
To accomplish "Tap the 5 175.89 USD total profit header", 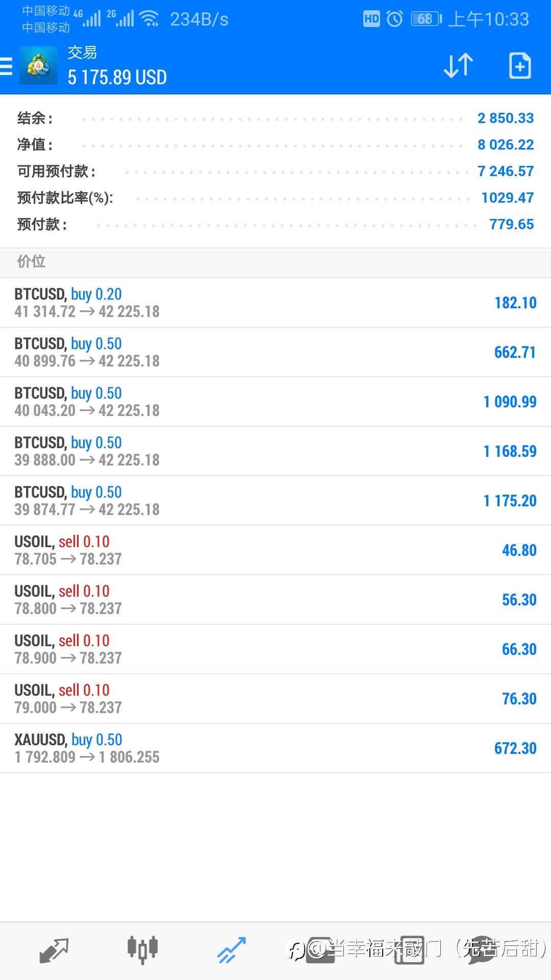I will (117, 78).
